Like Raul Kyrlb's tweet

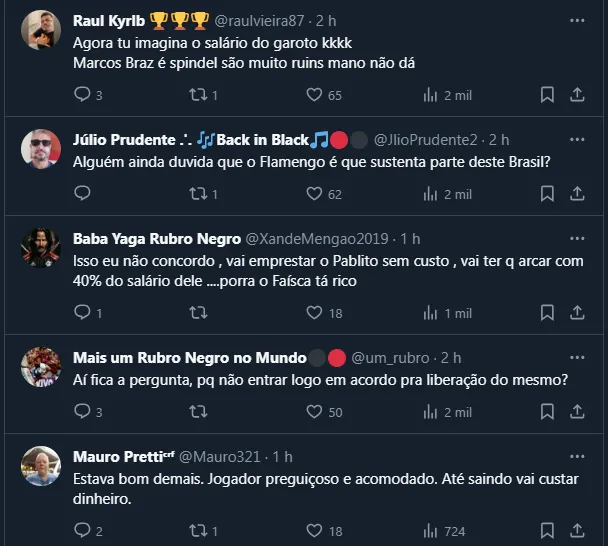pyautogui.click(x=314, y=95)
